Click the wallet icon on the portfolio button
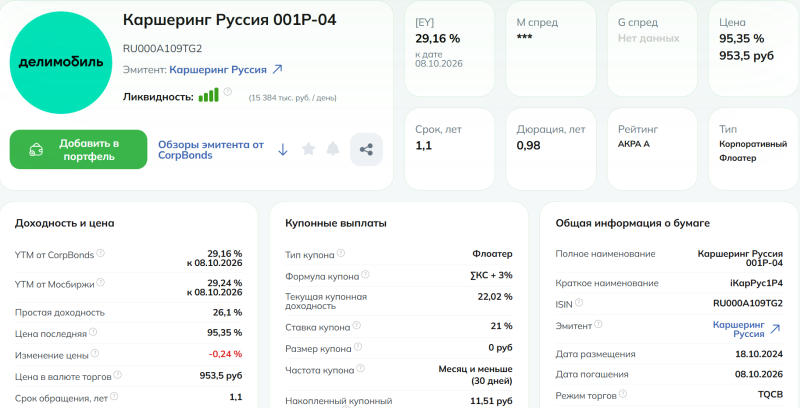Image resolution: width=800 pixels, height=408 pixels. pos(36,150)
